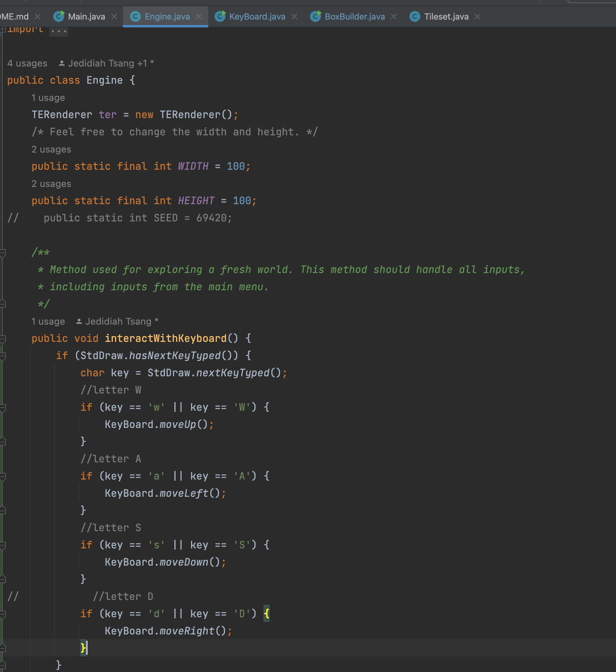Close the Engine.java tab

199,16
